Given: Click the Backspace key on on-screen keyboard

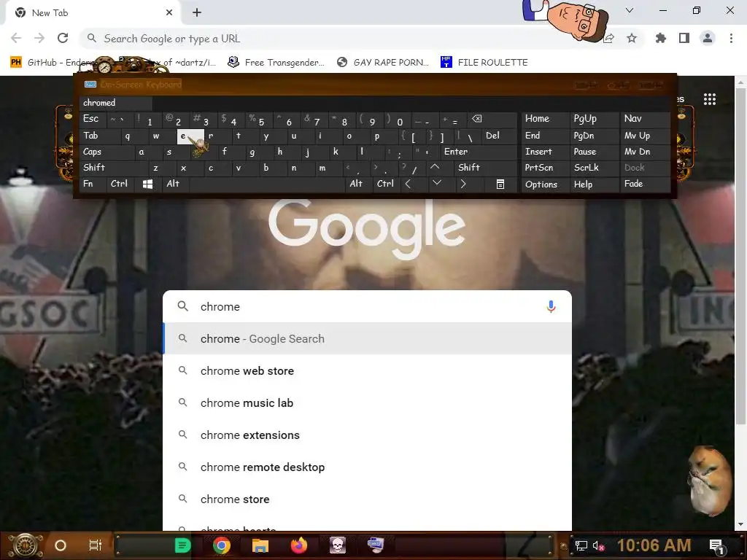Looking at the screenshot, I should point(491,119).
